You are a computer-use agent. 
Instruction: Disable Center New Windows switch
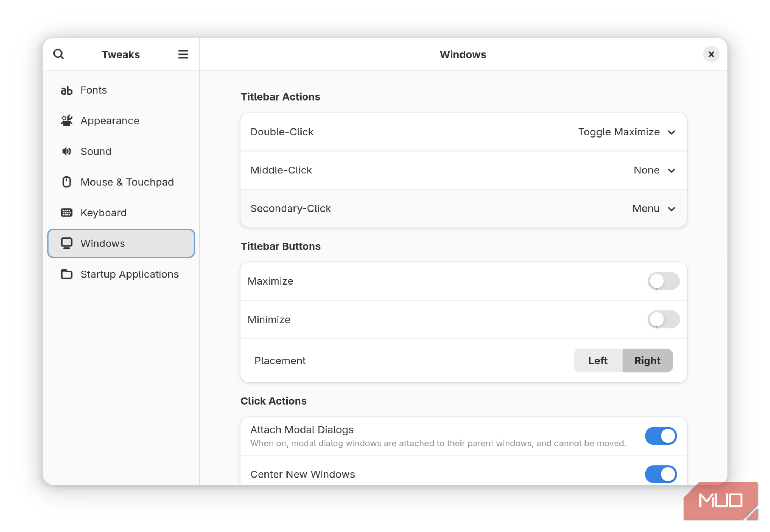click(x=661, y=474)
